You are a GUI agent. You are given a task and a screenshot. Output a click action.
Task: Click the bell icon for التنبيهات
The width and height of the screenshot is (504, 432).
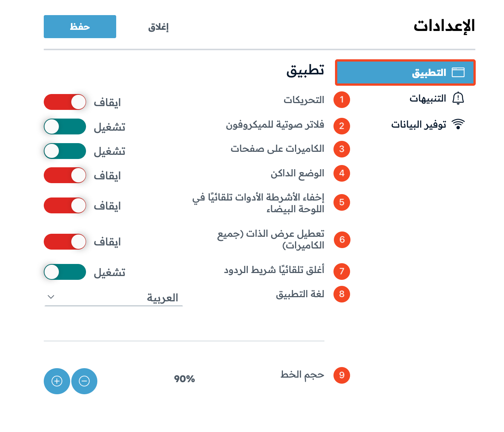point(458,98)
